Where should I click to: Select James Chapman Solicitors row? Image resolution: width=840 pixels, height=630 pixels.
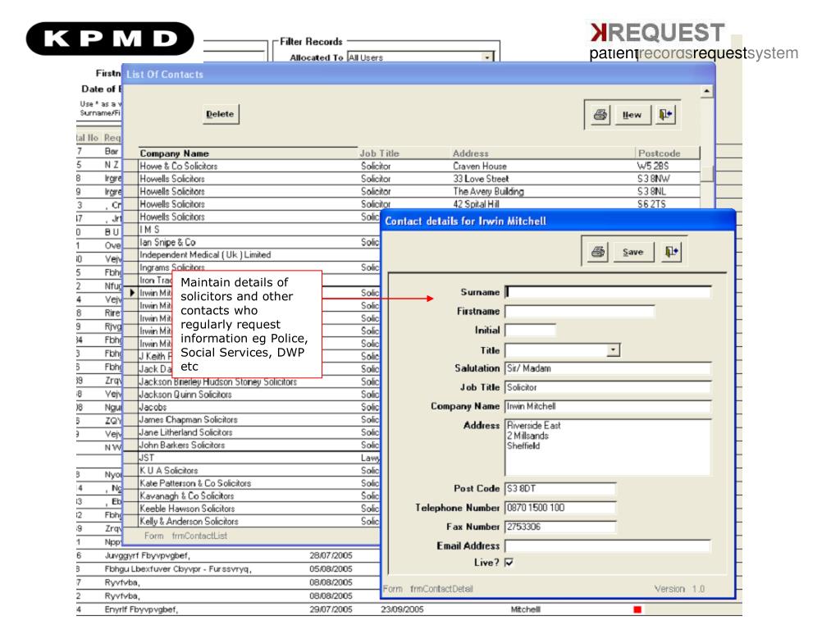coord(259,419)
